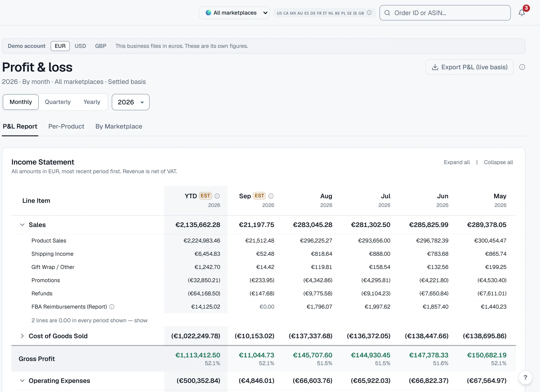Click the Promotions row label
Viewport: 540px width, 392px height.
click(x=46, y=280)
